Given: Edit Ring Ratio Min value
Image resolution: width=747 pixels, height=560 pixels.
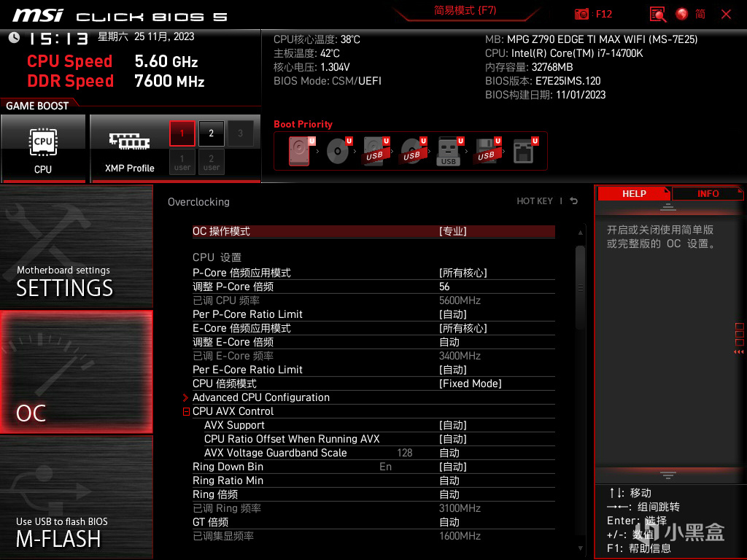Looking at the screenshot, I should click(x=373, y=481).
